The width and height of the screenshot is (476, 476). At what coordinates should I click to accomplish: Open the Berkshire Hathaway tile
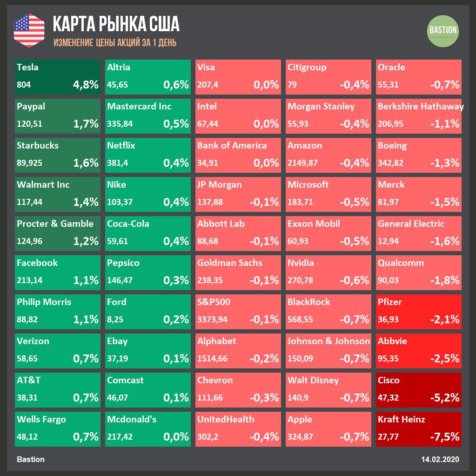coord(419,116)
